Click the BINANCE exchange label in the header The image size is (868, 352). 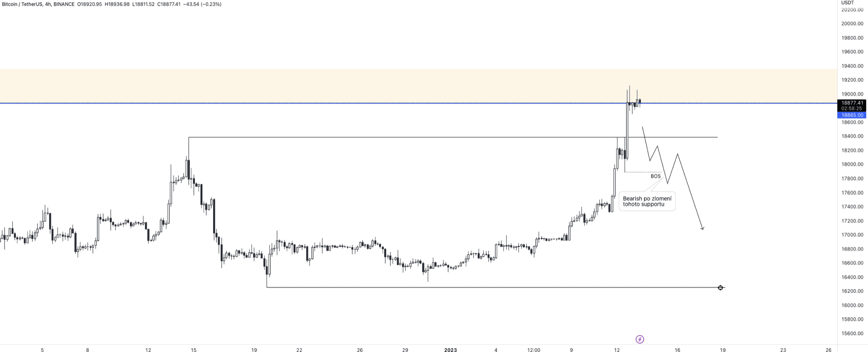point(64,4)
